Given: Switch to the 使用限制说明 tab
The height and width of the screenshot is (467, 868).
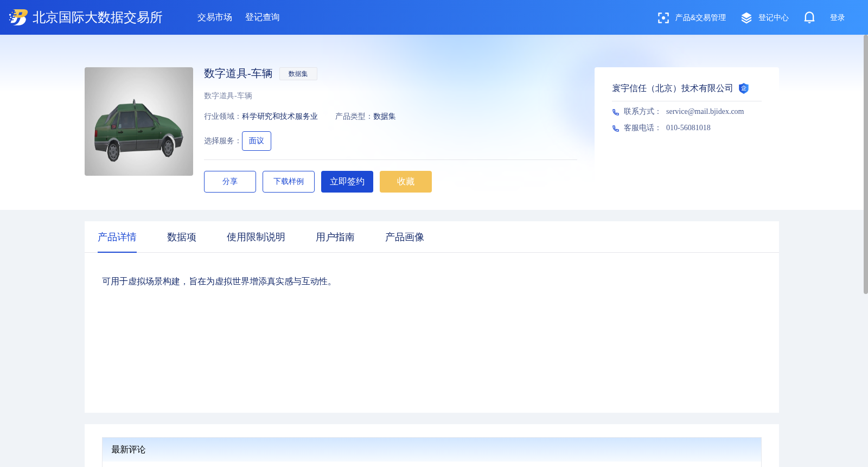Looking at the screenshot, I should pyautogui.click(x=256, y=237).
